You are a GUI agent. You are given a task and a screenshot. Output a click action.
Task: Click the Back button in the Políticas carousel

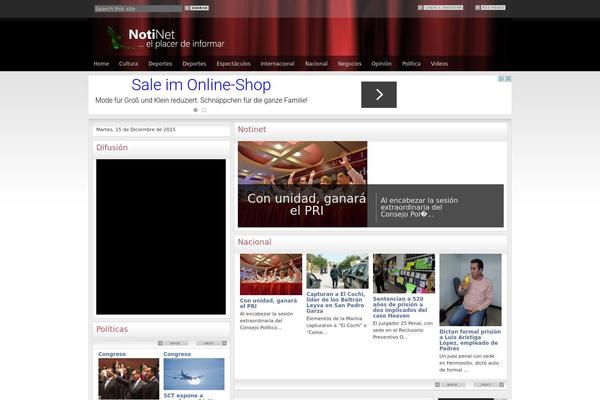(173, 343)
